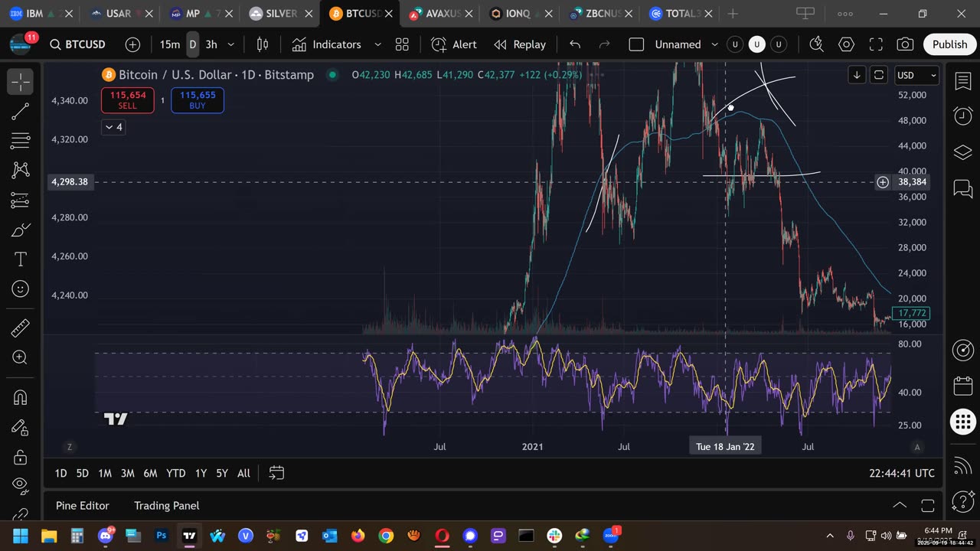
Task: Publish the chart idea
Action: pos(950,44)
